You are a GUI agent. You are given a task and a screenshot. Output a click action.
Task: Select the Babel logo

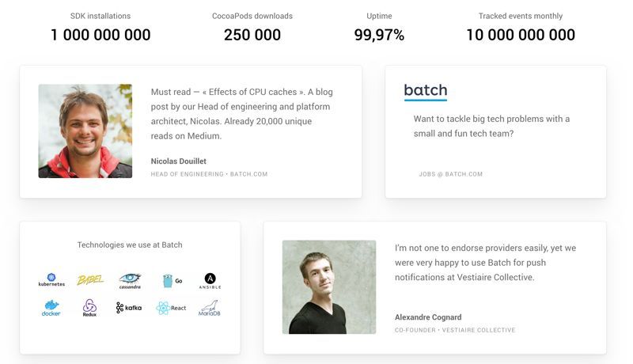coord(90,280)
